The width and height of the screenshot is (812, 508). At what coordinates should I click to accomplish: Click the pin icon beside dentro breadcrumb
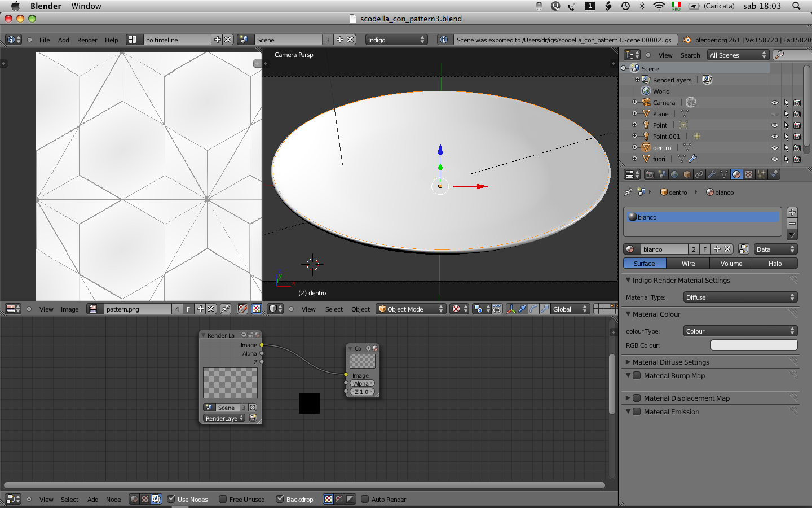(x=629, y=192)
